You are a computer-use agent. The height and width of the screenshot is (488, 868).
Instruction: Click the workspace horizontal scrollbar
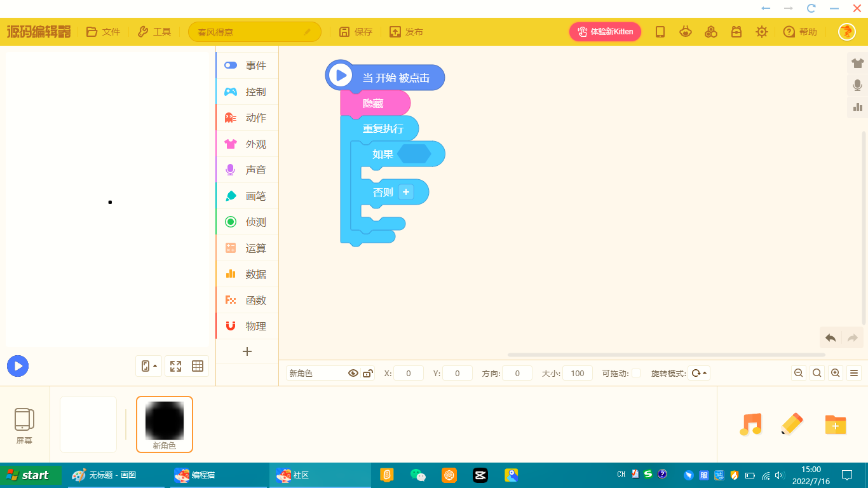666,355
